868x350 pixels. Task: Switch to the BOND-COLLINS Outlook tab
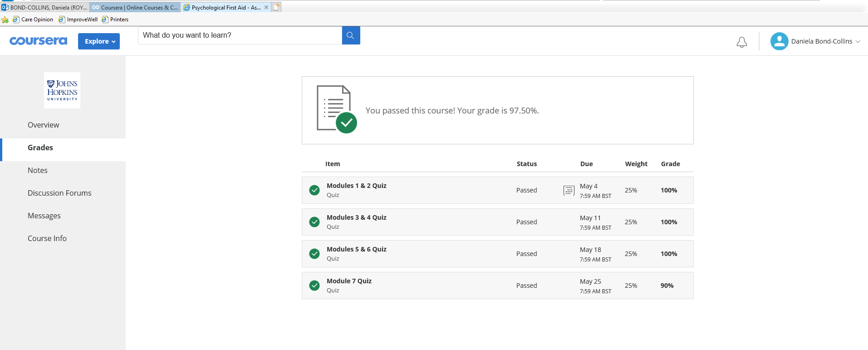[x=44, y=7]
